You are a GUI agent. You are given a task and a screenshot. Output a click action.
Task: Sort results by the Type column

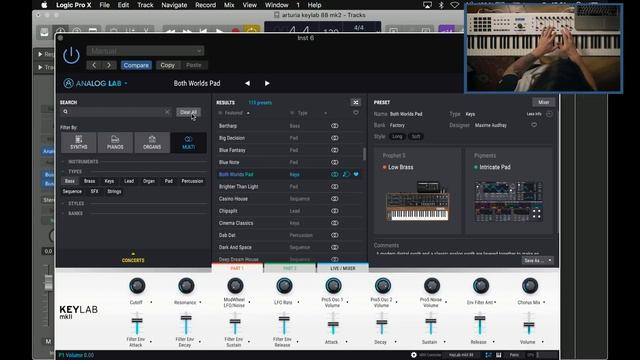(302, 113)
